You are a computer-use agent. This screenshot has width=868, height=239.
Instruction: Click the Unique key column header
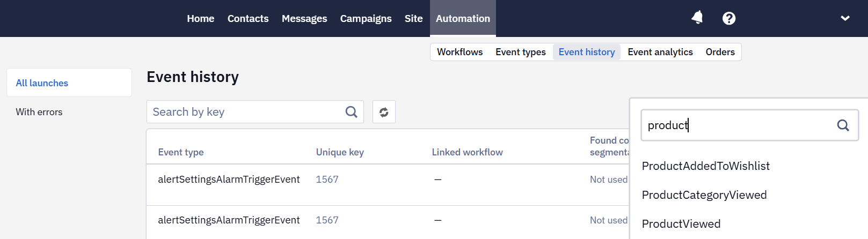tap(340, 152)
